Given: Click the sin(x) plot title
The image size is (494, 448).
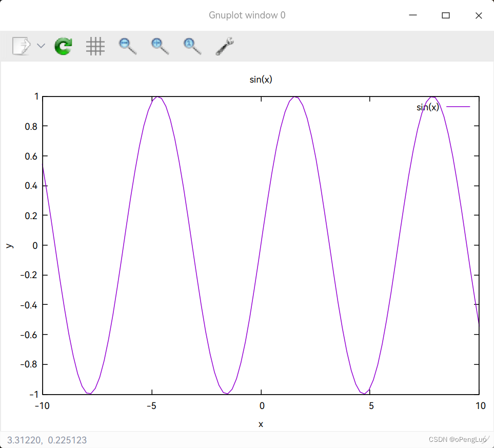Looking at the screenshot, I should (261, 79).
